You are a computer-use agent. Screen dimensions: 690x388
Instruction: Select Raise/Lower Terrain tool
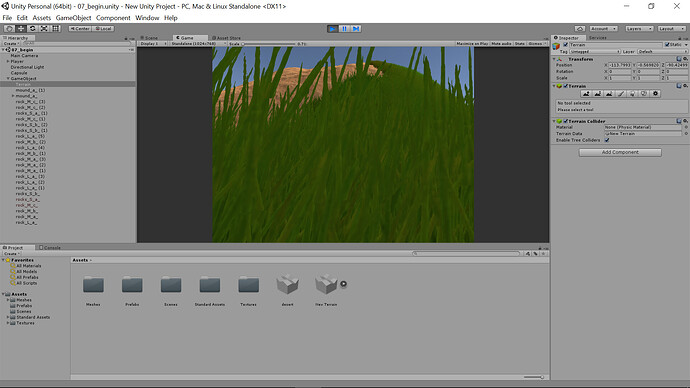tap(586, 94)
